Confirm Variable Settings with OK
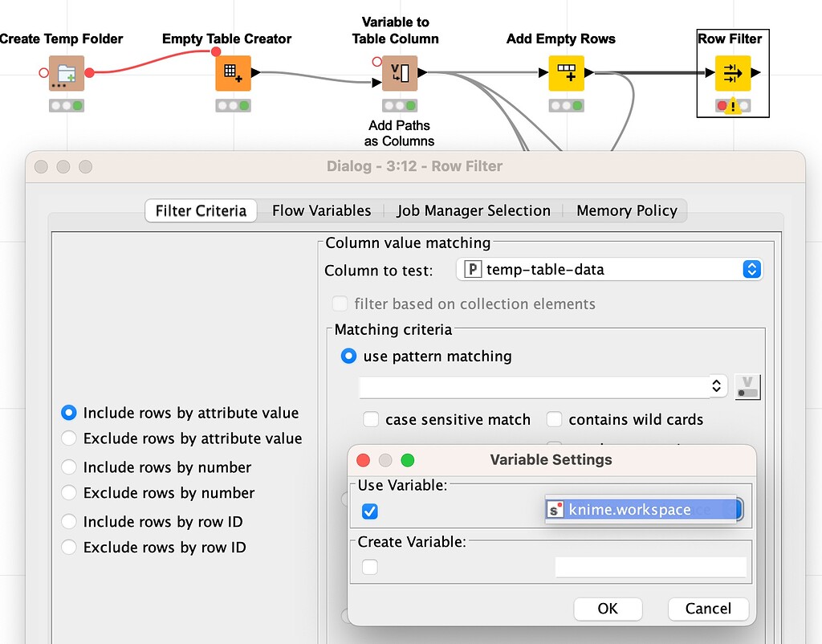This screenshot has width=822, height=644. 608,609
